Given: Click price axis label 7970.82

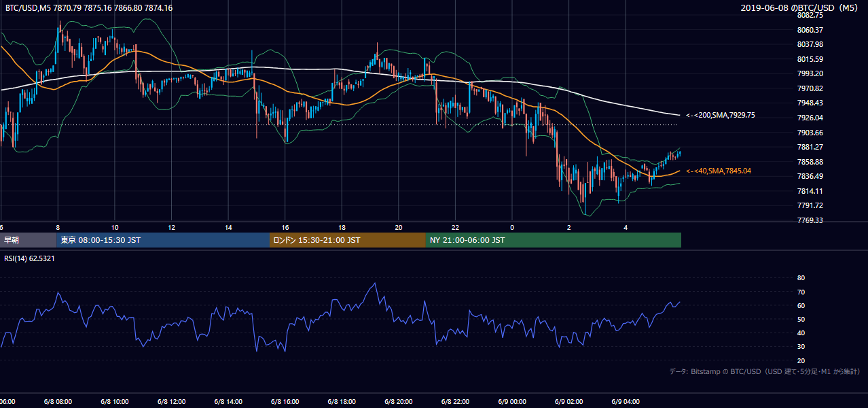Looking at the screenshot, I should [x=810, y=88].
